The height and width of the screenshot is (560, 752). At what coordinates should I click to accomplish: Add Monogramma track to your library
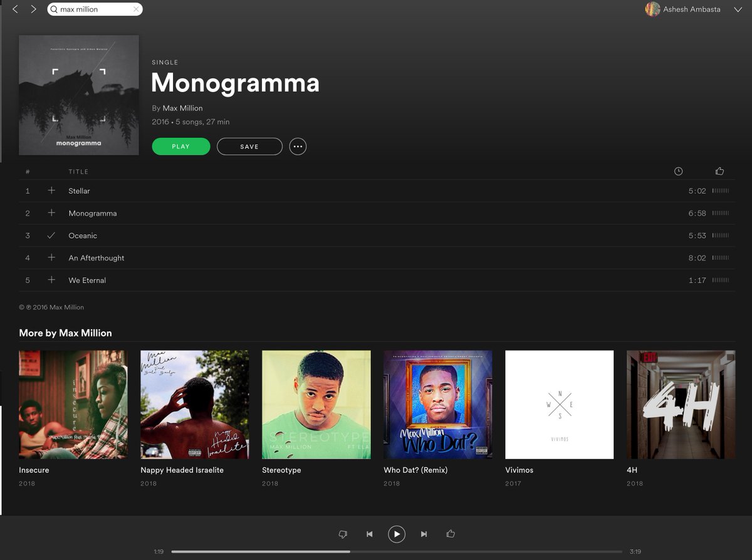click(x=51, y=213)
